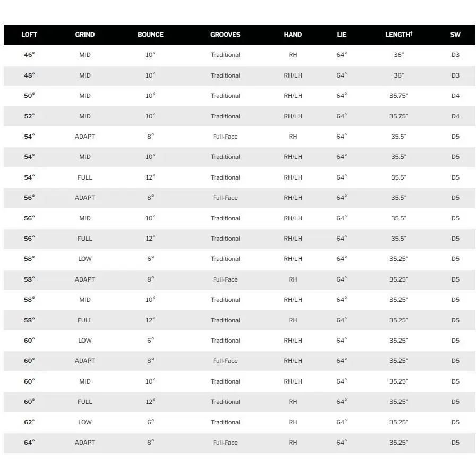Click the LIE column header
This screenshot has height=476, width=476.
pos(342,35)
